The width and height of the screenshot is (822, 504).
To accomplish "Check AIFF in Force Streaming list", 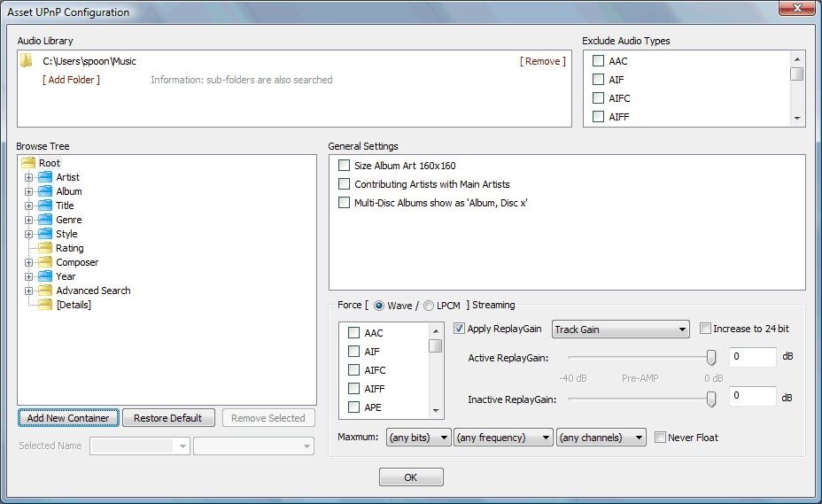I will pyautogui.click(x=353, y=389).
